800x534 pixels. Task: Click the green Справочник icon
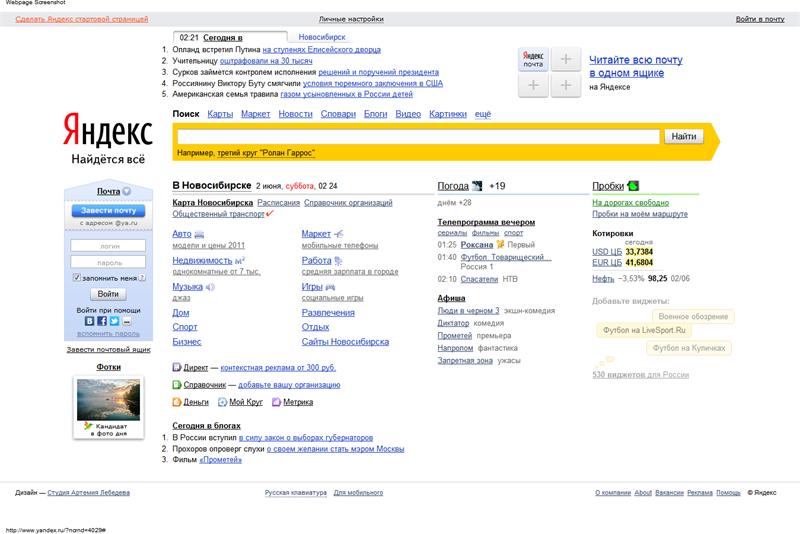(177, 385)
